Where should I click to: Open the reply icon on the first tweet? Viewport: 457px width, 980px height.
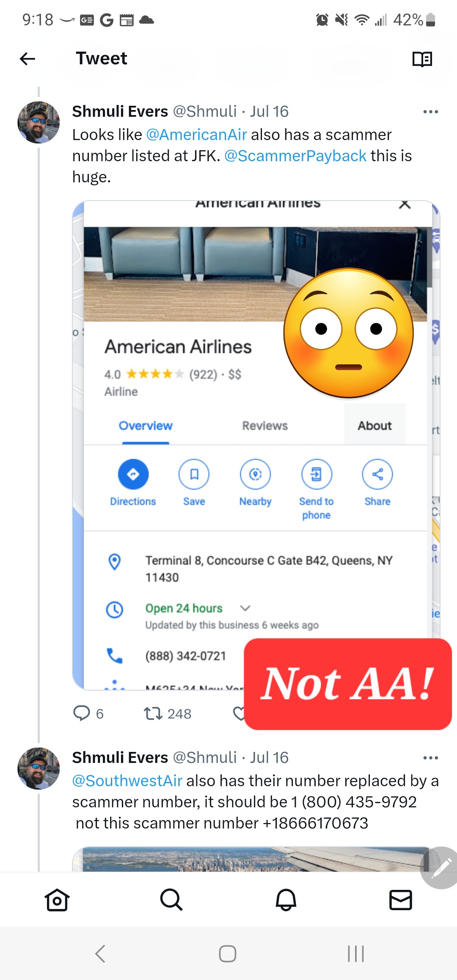click(x=82, y=713)
